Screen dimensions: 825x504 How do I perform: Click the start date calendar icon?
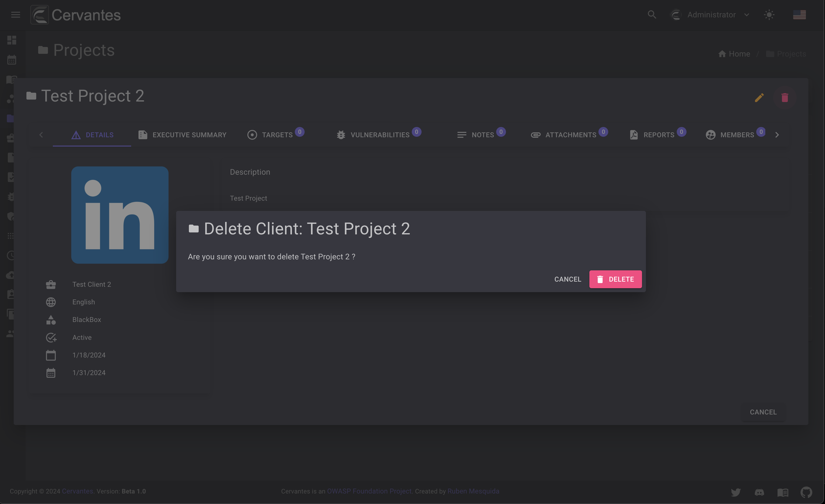pyautogui.click(x=51, y=355)
